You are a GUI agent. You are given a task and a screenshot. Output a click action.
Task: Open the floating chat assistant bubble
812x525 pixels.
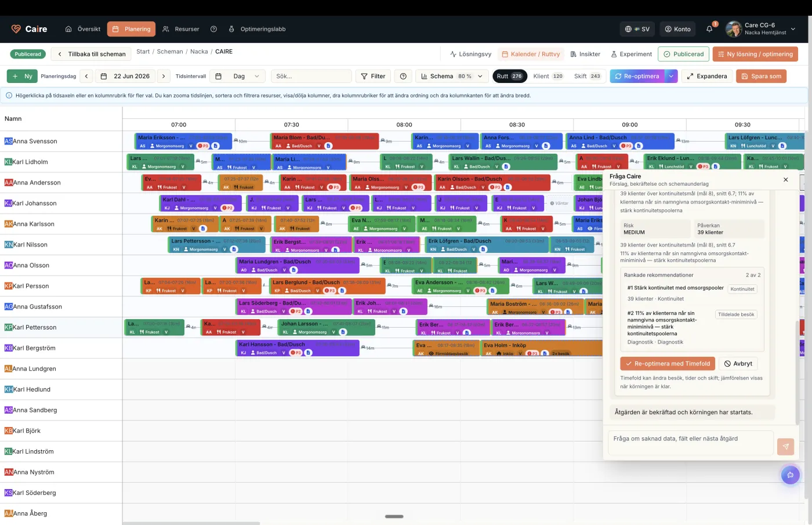click(x=790, y=475)
